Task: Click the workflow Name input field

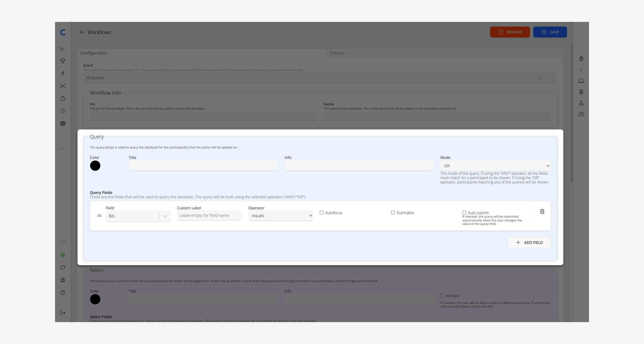Action: 437,116
